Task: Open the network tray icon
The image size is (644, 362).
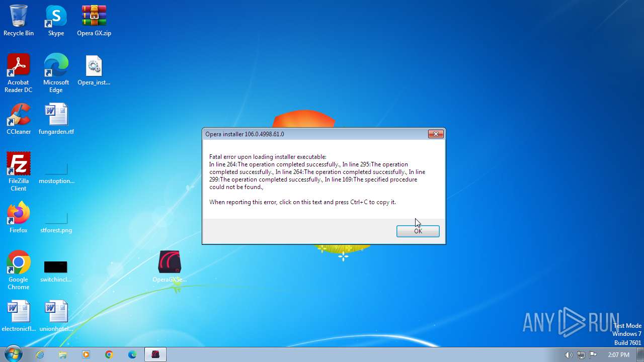Action: pos(581,355)
